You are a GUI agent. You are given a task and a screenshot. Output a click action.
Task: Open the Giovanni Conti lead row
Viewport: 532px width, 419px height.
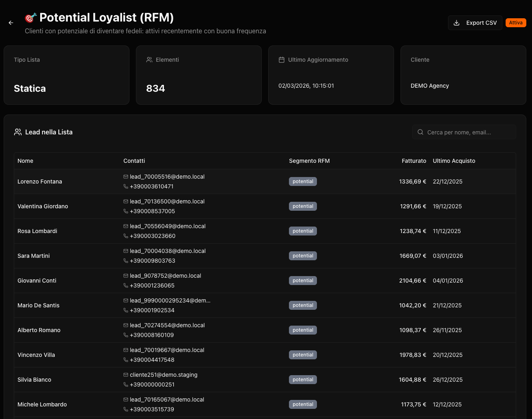[x=37, y=281]
